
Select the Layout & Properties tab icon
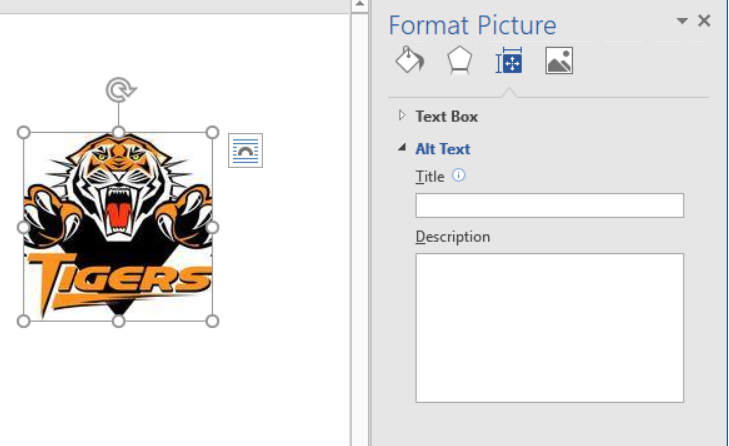[509, 60]
